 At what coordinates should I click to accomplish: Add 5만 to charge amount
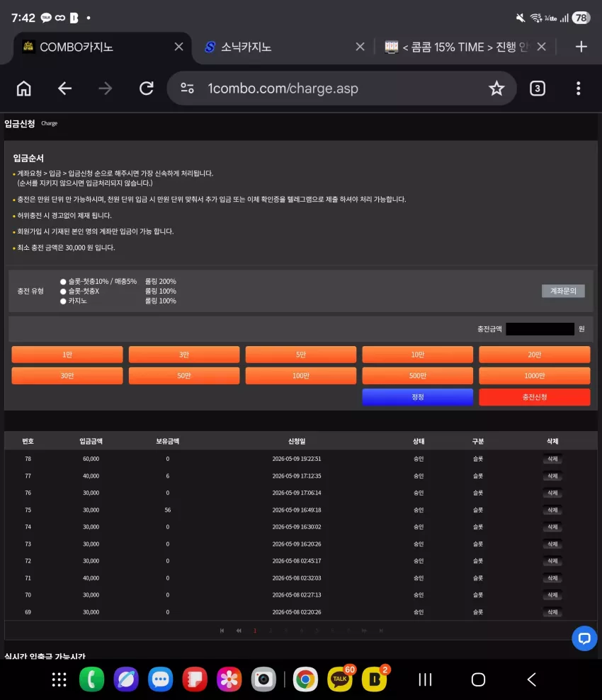pyautogui.click(x=301, y=355)
